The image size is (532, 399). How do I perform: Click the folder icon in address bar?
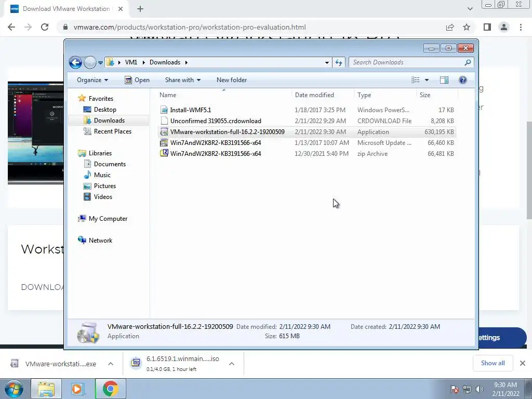110,62
